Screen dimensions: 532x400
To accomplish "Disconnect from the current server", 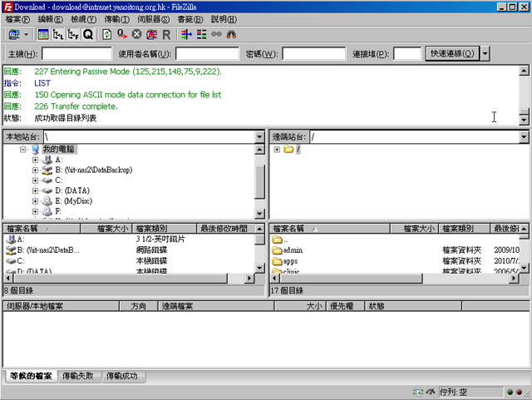I will pos(151,34).
